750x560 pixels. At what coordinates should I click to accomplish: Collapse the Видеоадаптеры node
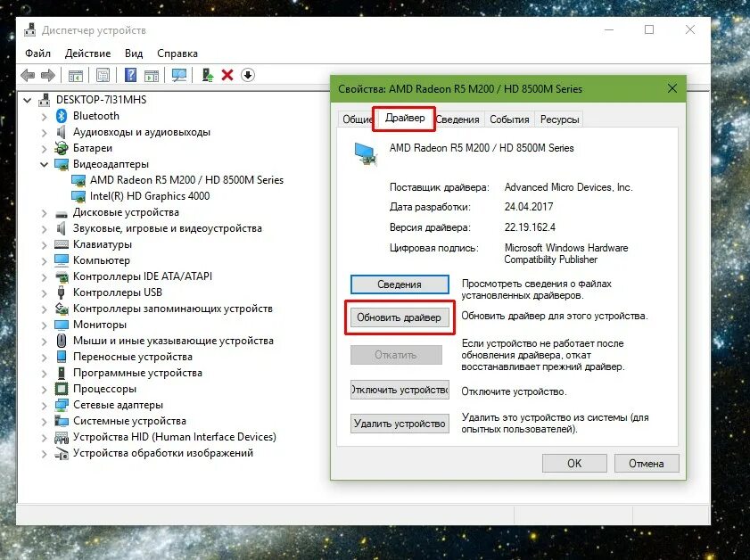coord(44,164)
